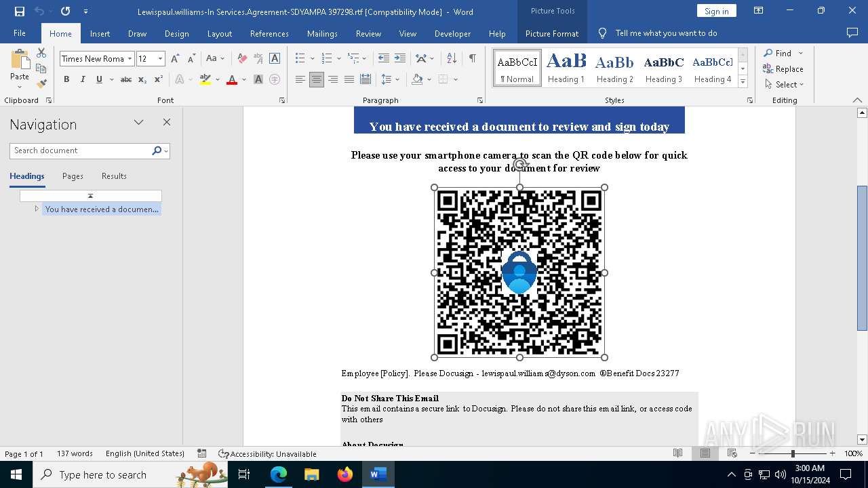Open the Change Case dropdown
The height and width of the screenshot is (488, 868).
216,59
